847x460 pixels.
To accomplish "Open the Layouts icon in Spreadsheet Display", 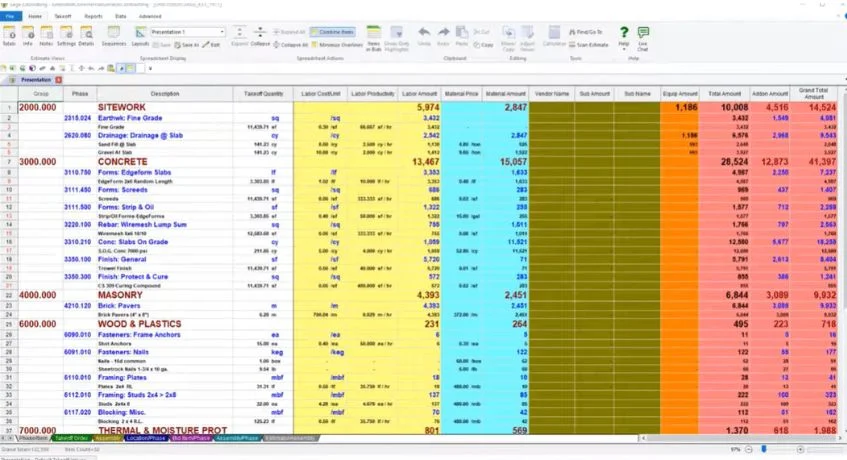I will (140, 36).
